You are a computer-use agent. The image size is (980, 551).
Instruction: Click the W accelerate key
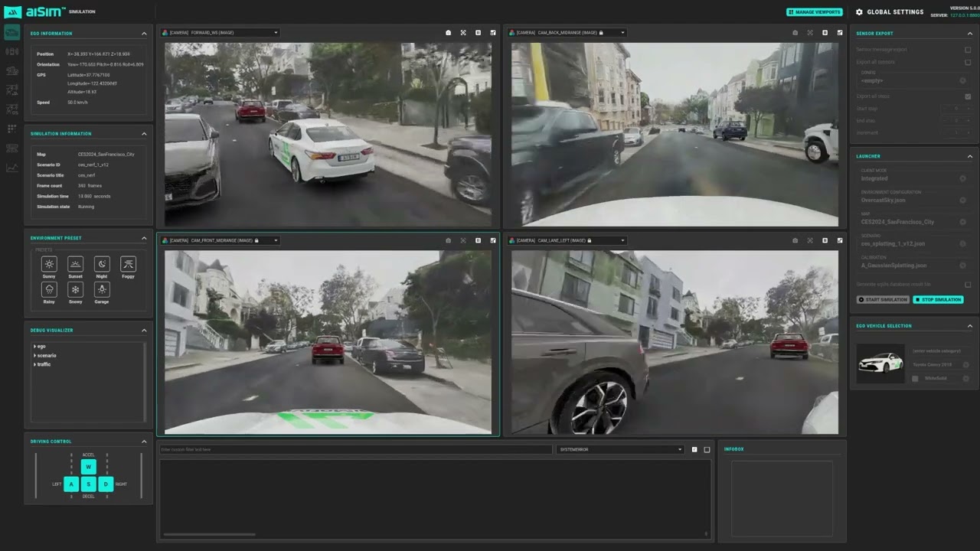(88, 467)
